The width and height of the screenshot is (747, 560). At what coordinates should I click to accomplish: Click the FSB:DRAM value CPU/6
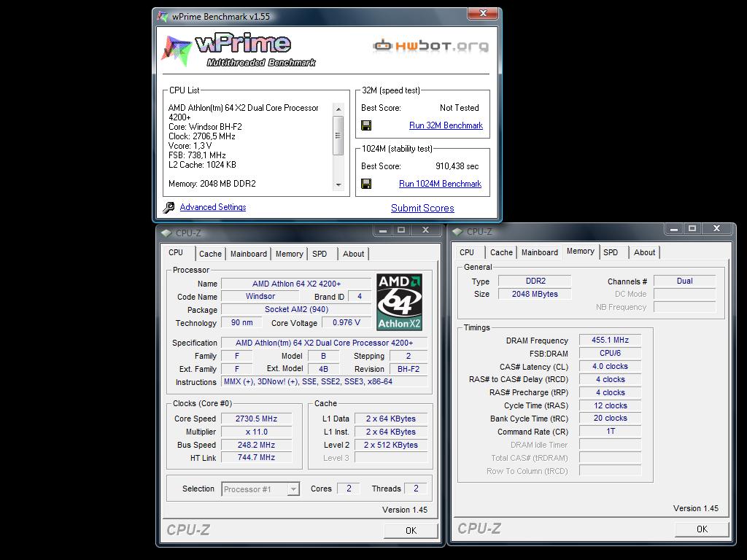pos(610,354)
